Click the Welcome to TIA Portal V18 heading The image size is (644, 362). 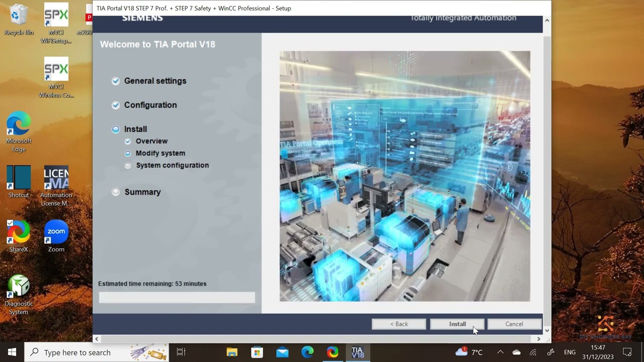(157, 44)
